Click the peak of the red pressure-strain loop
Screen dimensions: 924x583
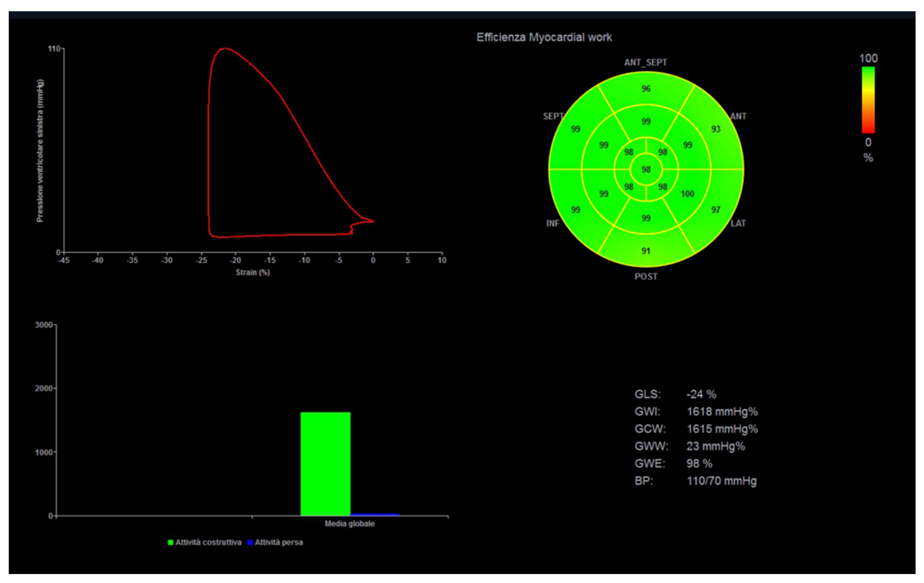pyautogui.click(x=225, y=48)
